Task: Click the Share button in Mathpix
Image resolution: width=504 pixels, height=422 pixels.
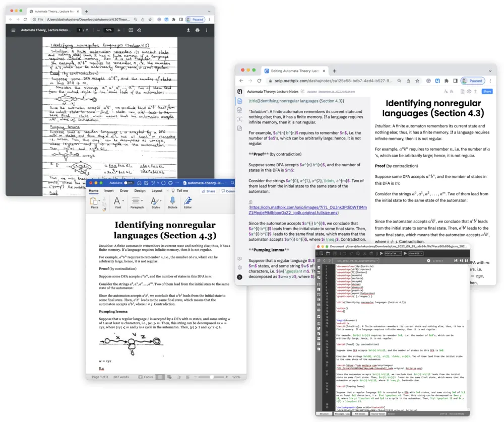Action: (487, 92)
